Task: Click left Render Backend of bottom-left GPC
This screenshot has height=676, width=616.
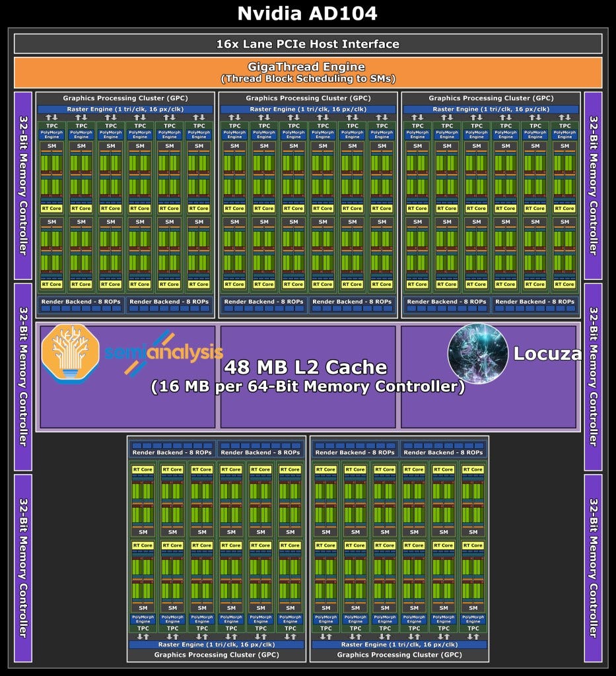Action: 172,449
